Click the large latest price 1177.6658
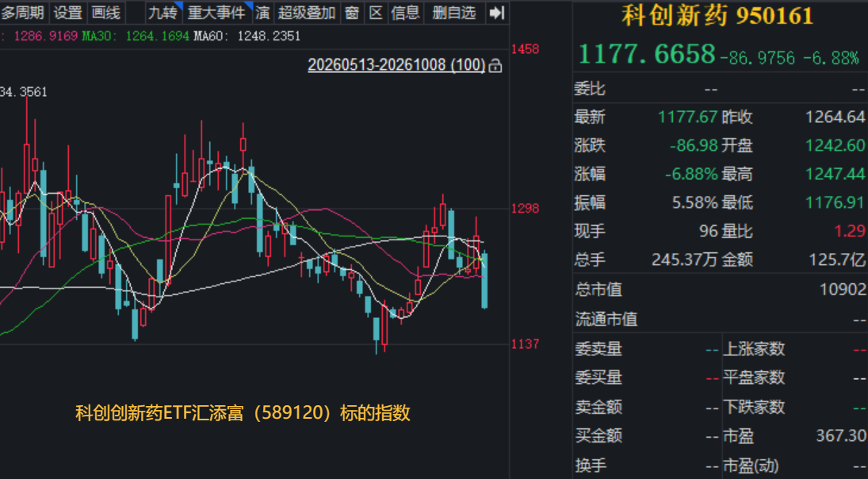Viewport: 868px width, 479px height. [647, 54]
